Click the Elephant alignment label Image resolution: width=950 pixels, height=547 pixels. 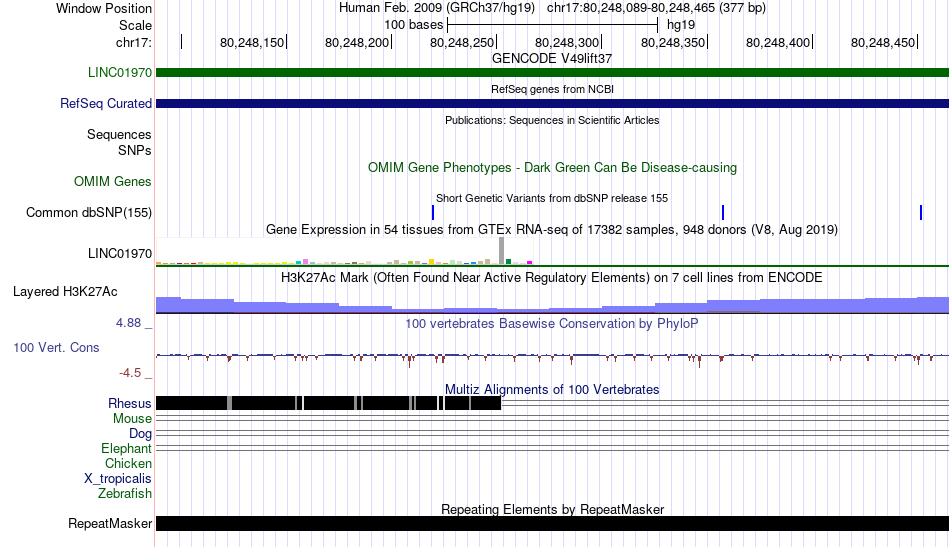tap(126, 449)
